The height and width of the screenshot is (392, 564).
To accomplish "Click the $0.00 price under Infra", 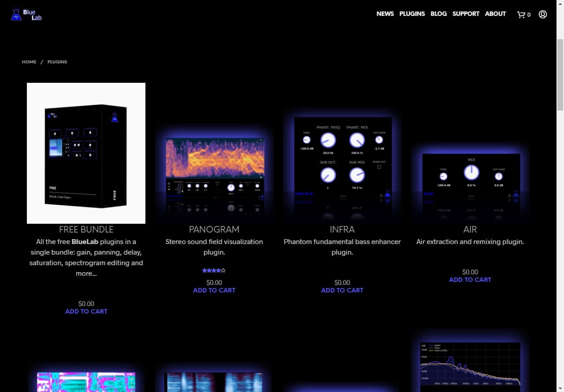I will point(342,283).
